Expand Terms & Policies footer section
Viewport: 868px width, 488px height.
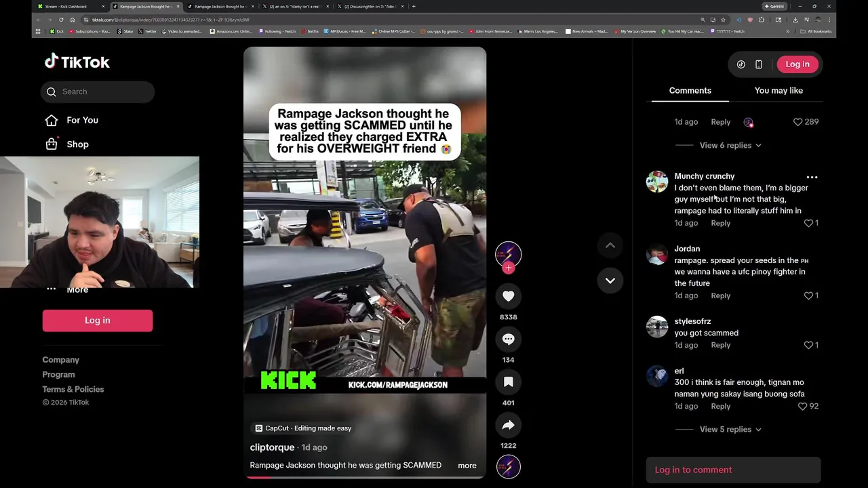(x=73, y=389)
